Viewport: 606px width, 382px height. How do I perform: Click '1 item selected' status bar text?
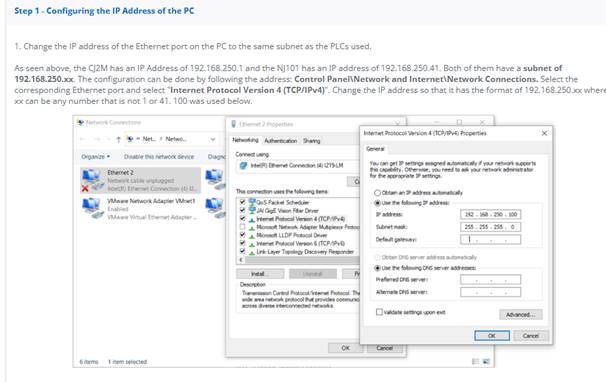(x=127, y=362)
